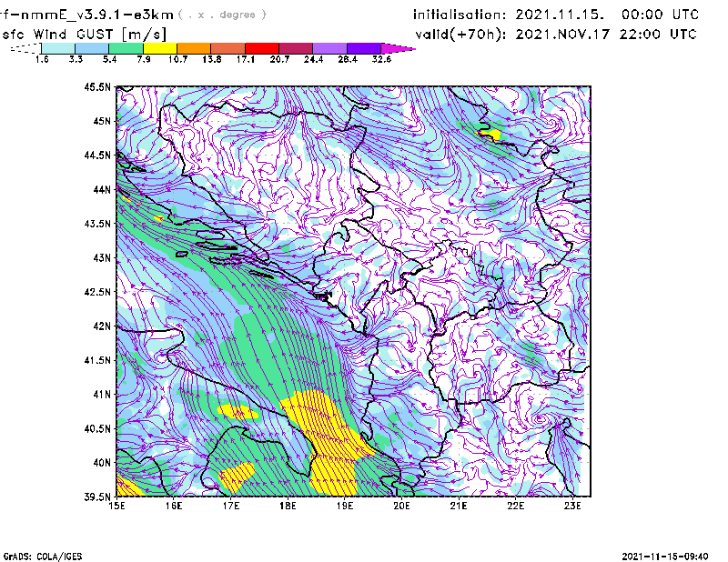Viewport: 728px width, 562px height.
Task: Click the 43.5N latitude label
Action: [x=97, y=224]
